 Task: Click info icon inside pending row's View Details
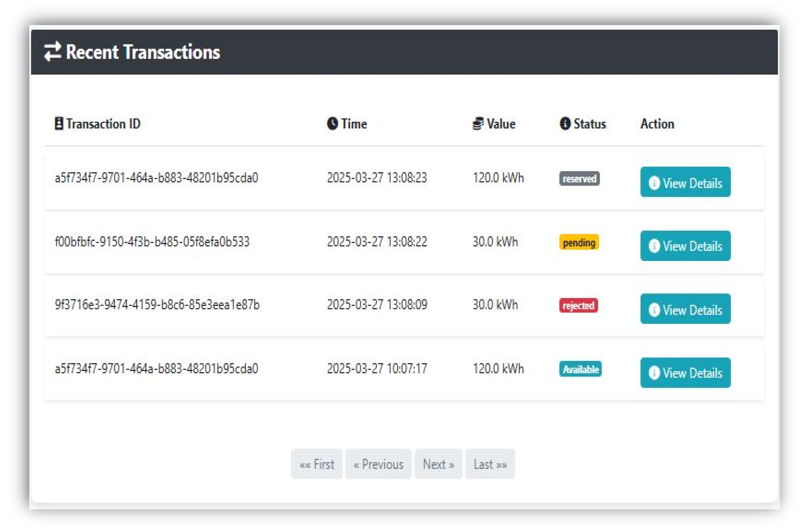654,246
